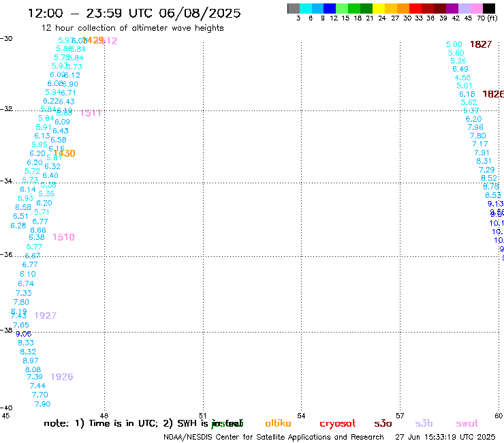The image size is (504, 443).
Task: Click the '12:00 – 23:59 UTC 06/08/2025' title
Action: [134, 13]
